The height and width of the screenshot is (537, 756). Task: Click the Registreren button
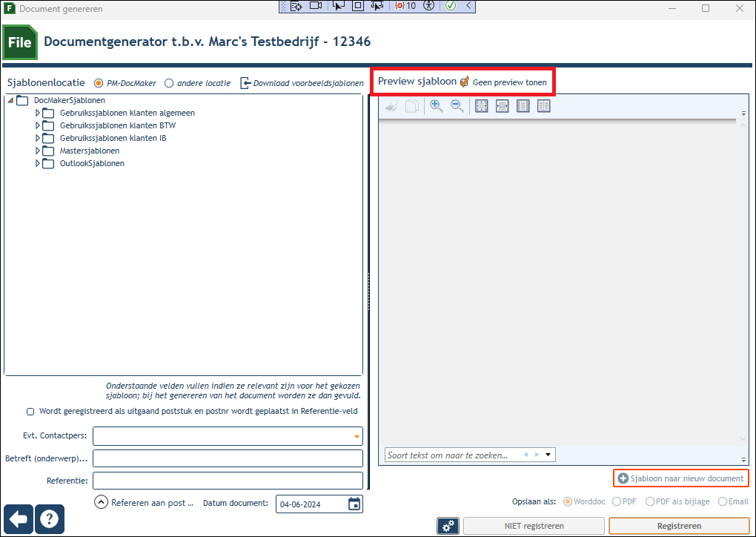[679, 526]
